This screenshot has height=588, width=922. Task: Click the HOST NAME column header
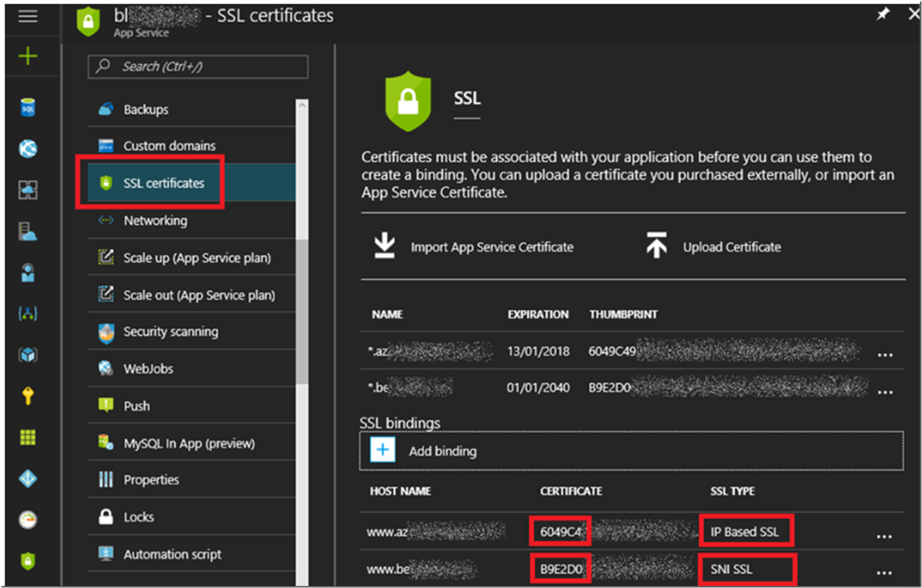[400, 491]
